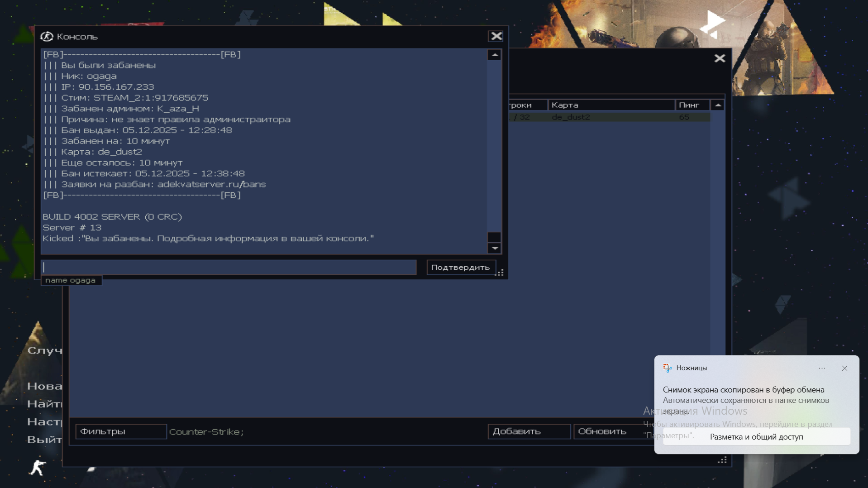This screenshot has height=488, width=868.
Task: Click the Add server button
Action: pos(529,431)
